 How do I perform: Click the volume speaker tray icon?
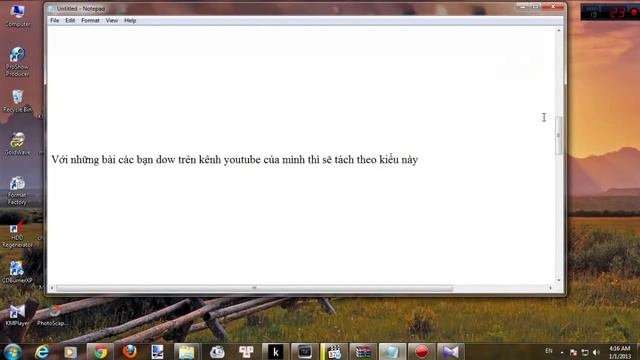pos(596,352)
